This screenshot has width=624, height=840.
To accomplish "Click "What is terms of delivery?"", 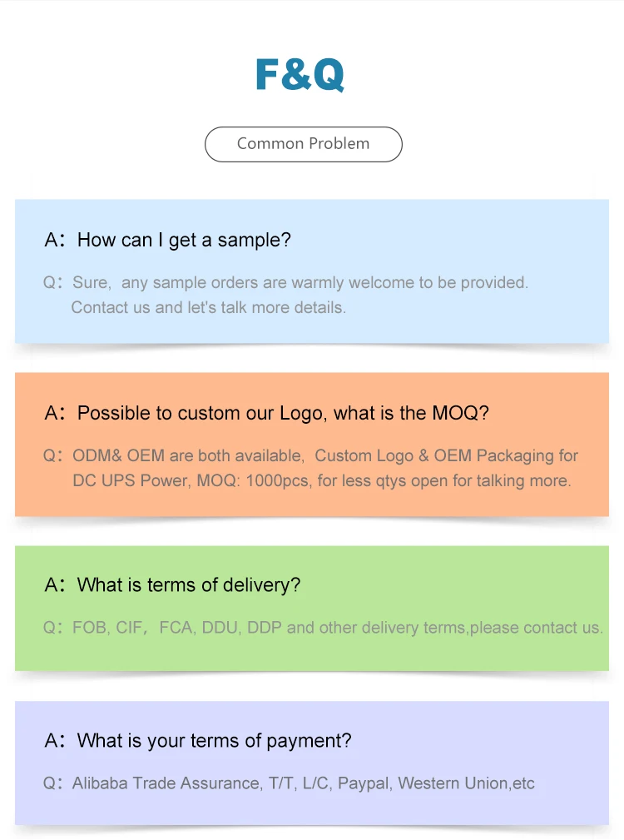I will pyautogui.click(x=189, y=585).
